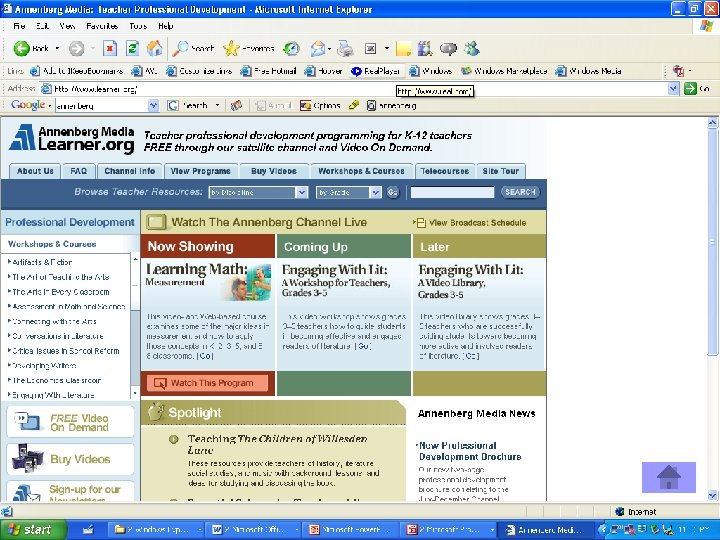Click the Buy Videos sidebar banner
This screenshot has width=720, height=540.
click(70, 459)
